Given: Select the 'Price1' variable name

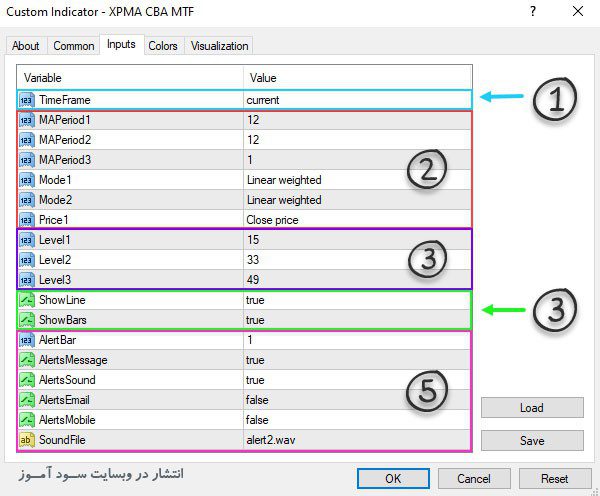Looking at the screenshot, I should pyautogui.click(x=54, y=220).
